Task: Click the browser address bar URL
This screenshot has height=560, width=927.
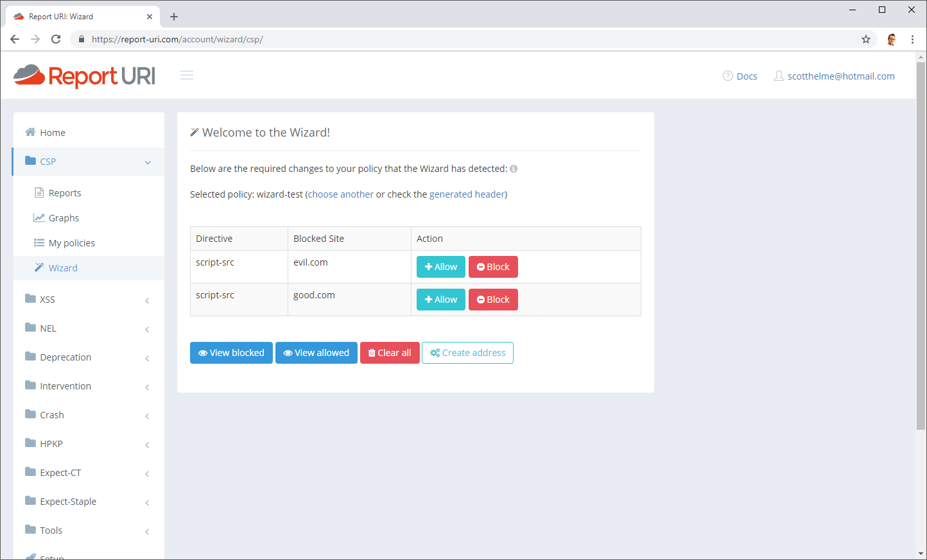Action: pyautogui.click(x=177, y=39)
